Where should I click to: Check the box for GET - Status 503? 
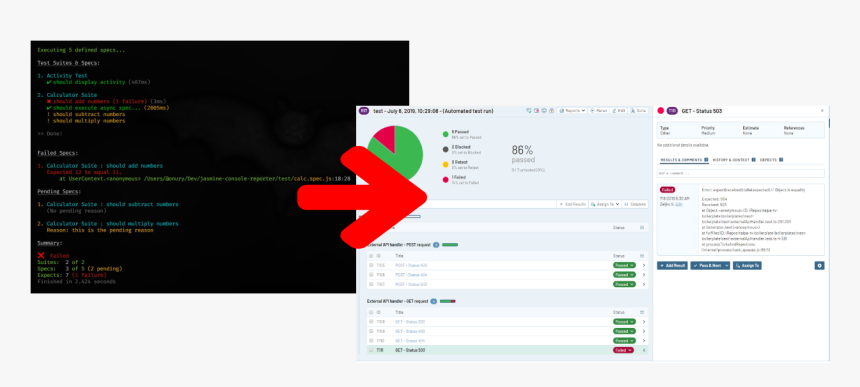(x=371, y=350)
